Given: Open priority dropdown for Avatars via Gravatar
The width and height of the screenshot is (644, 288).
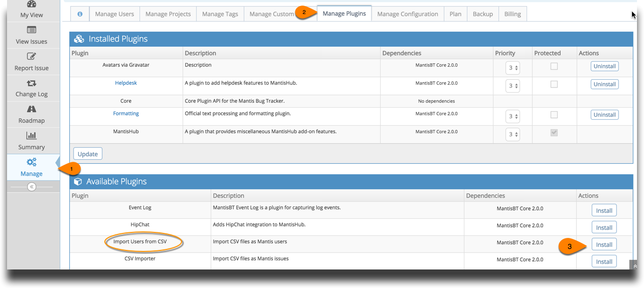Looking at the screenshot, I should pos(513,68).
